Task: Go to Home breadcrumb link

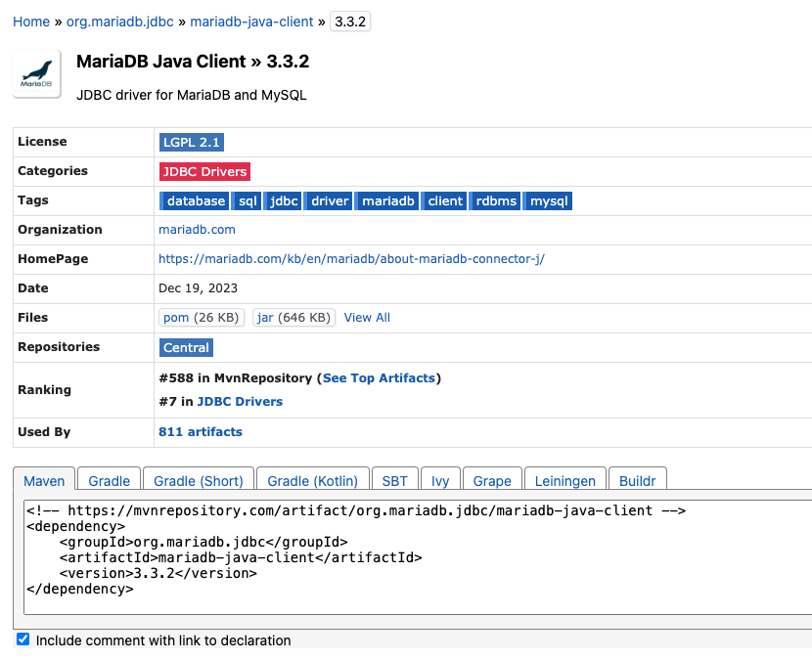Action: [31, 22]
